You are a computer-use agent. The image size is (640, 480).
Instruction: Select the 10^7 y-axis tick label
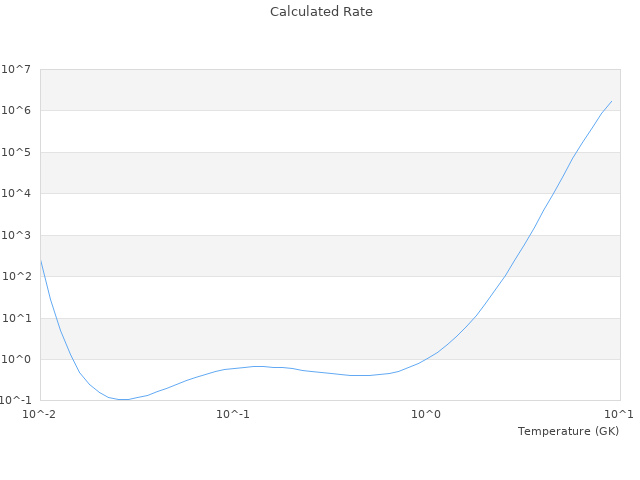pyautogui.click(x=16, y=69)
